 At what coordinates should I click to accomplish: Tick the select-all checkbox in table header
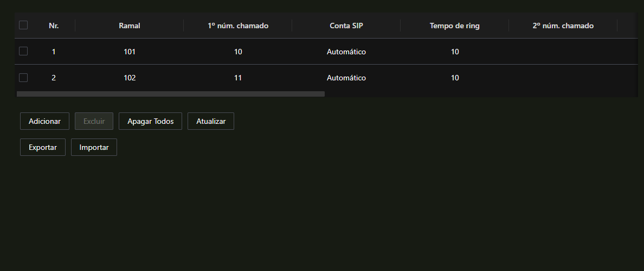coord(23,25)
